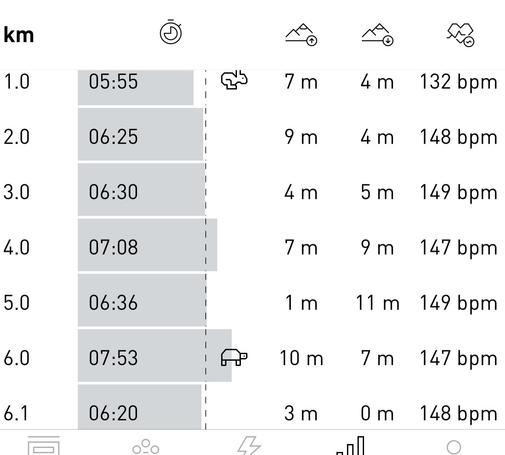This screenshot has width=505, height=455.
Task: Tap the average heart rate icon
Action: pos(461,35)
